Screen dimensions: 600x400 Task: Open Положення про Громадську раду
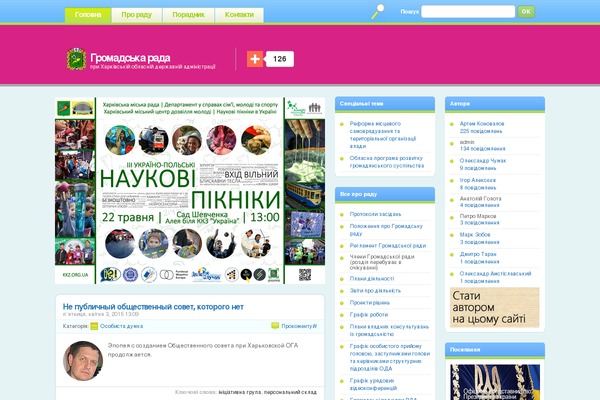coord(386,230)
